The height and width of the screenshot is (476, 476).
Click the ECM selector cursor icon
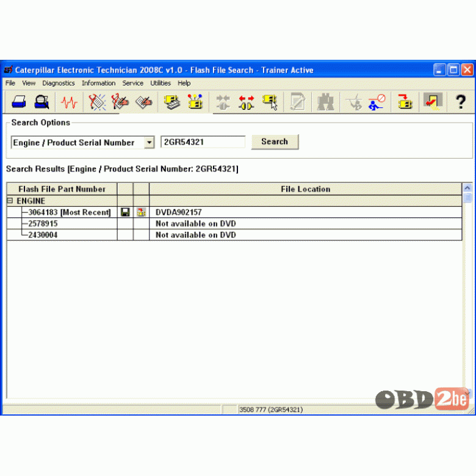[270, 103]
